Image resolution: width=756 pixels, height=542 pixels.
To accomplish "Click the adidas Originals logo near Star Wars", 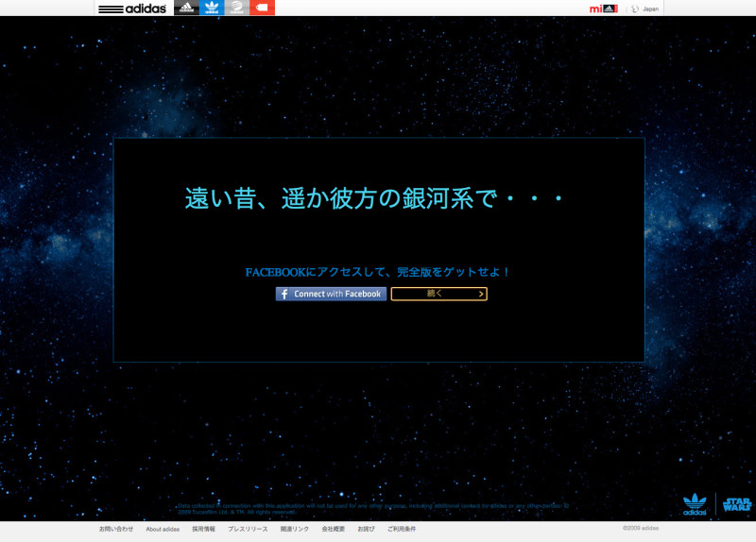I will 695,504.
